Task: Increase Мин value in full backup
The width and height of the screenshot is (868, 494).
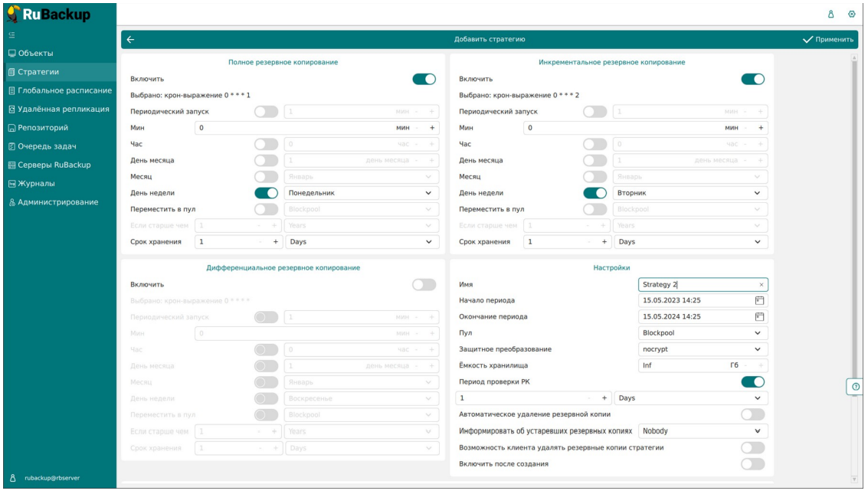Action: [x=432, y=128]
